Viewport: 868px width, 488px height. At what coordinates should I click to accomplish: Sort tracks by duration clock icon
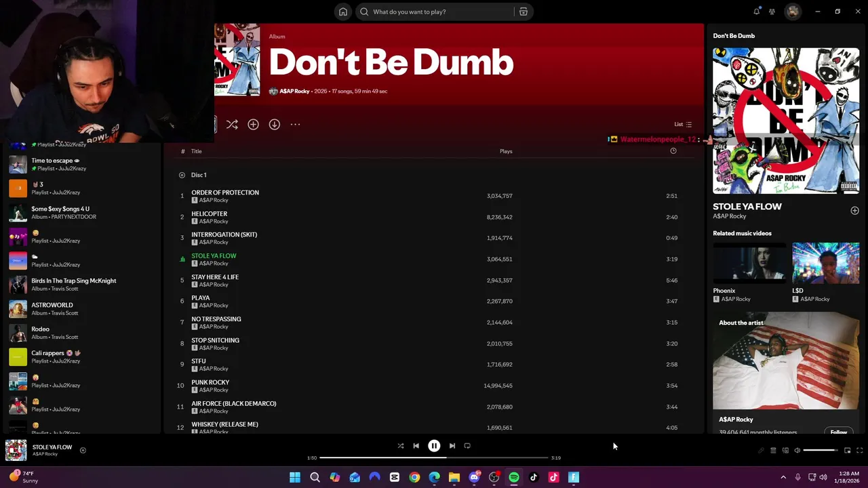(x=673, y=151)
